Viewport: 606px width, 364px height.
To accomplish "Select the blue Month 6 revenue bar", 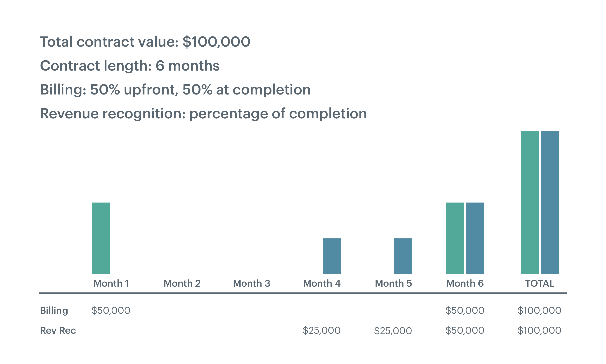I will [x=475, y=238].
